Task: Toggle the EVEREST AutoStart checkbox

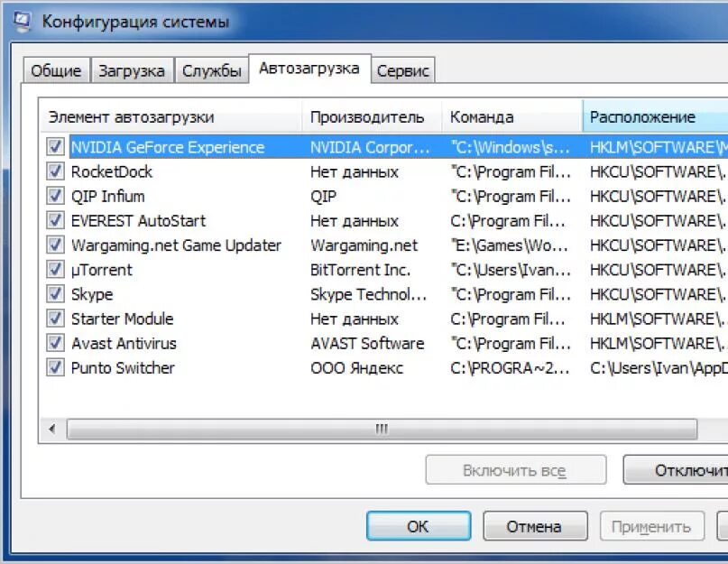Action: tap(55, 220)
